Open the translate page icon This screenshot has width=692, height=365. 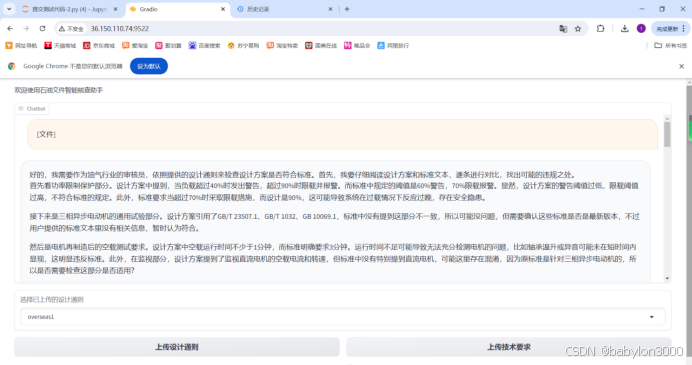click(x=563, y=29)
